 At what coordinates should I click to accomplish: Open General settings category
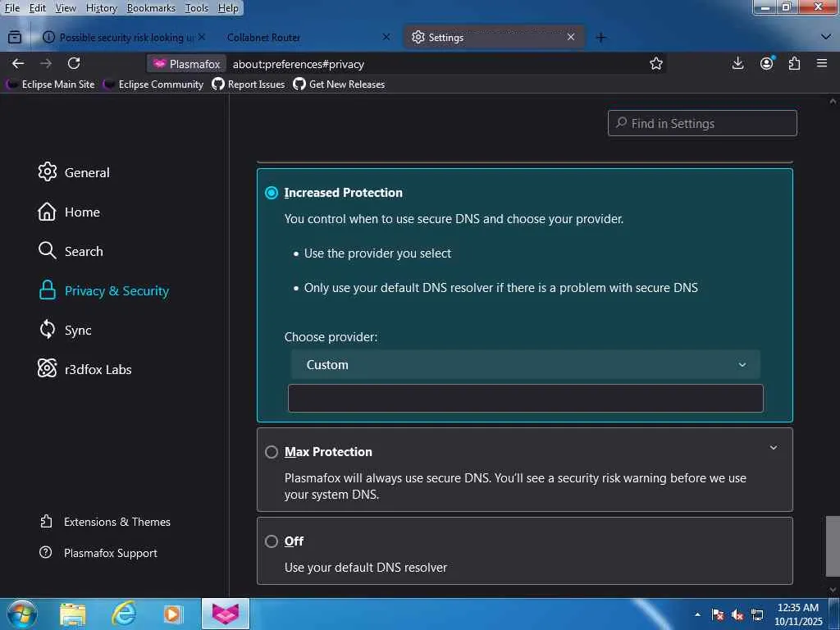coord(74,172)
